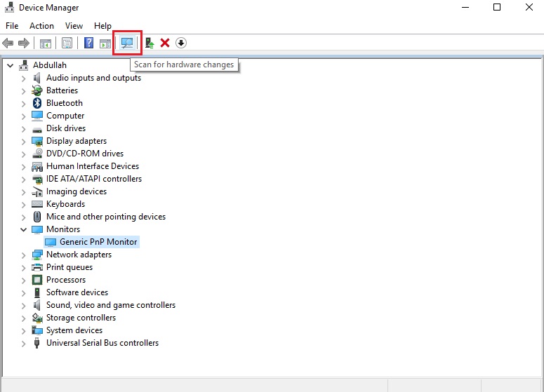Maximize the Device Manager window
This screenshot has height=392, width=544.
click(497, 7)
